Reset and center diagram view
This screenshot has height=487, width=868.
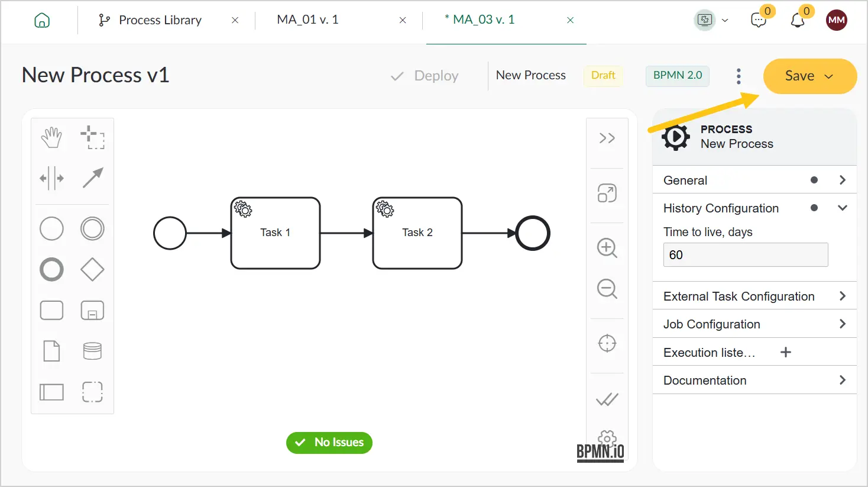pos(607,343)
